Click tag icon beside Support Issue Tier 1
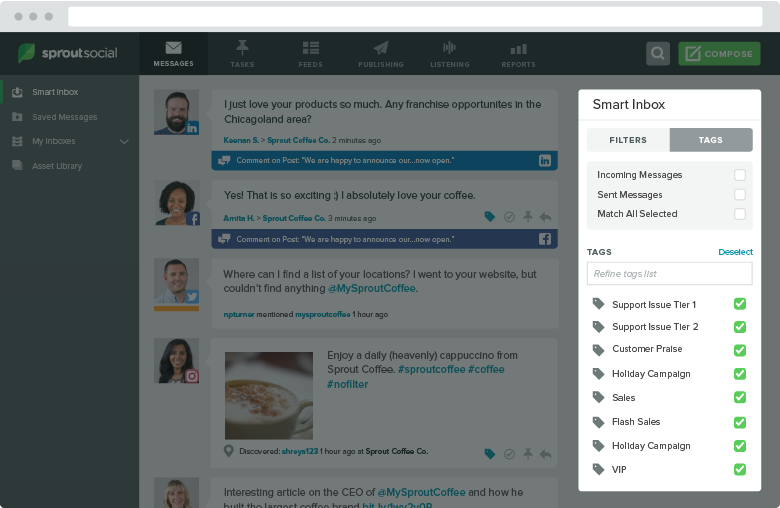This screenshot has height=508, width=780. point(598,304)
